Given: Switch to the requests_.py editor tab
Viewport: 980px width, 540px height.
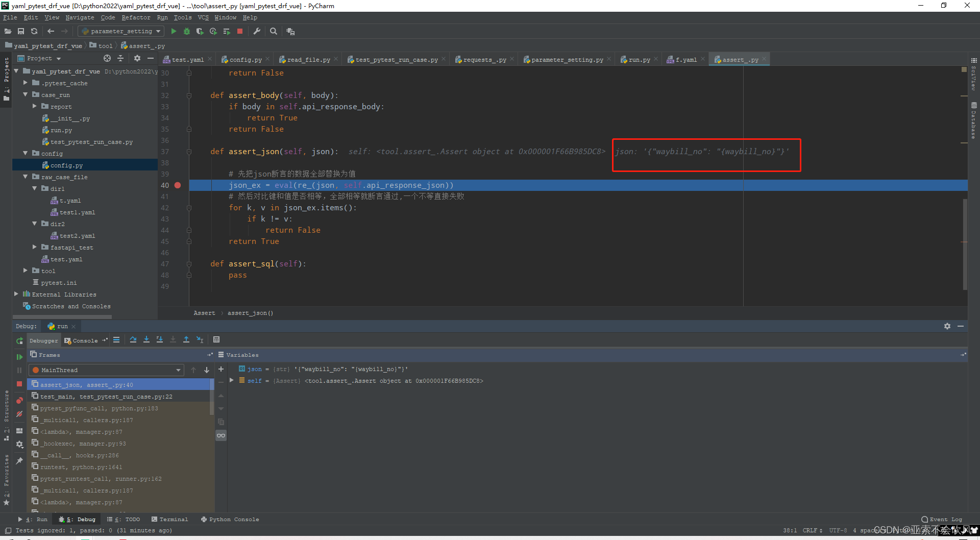Looking at the screenshot, I should point(484,60).
